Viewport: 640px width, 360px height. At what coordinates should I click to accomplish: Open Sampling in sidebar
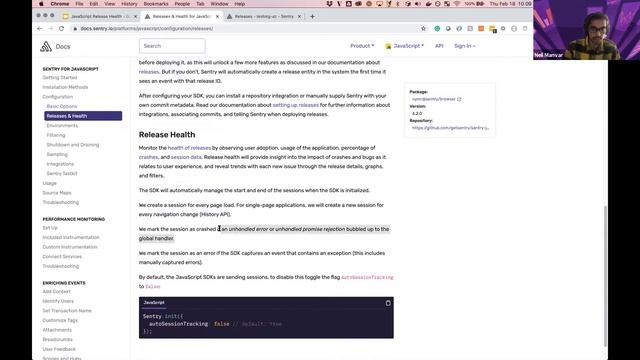click(57, 154)
